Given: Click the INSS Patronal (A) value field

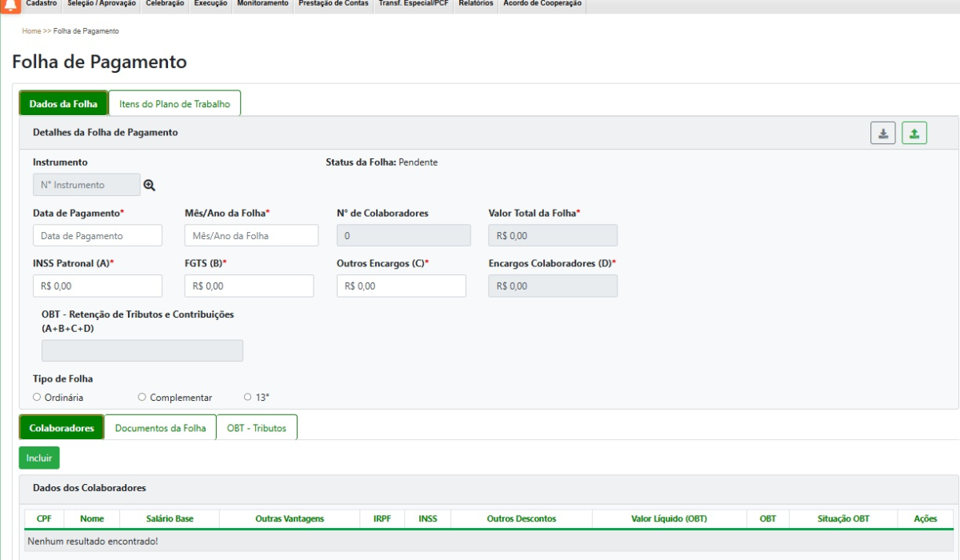Looking at the screenshot, I should (98, 286).
